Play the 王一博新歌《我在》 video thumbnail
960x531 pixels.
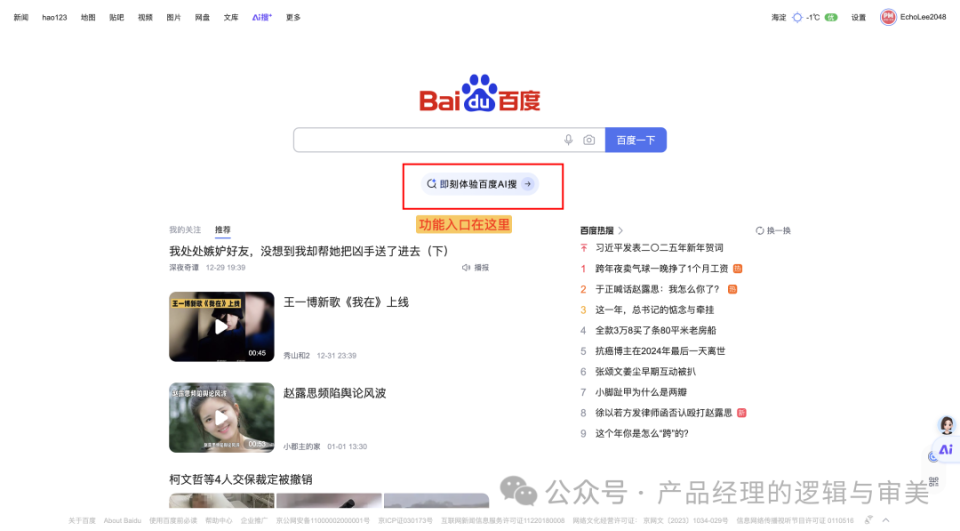coord(222,326)
